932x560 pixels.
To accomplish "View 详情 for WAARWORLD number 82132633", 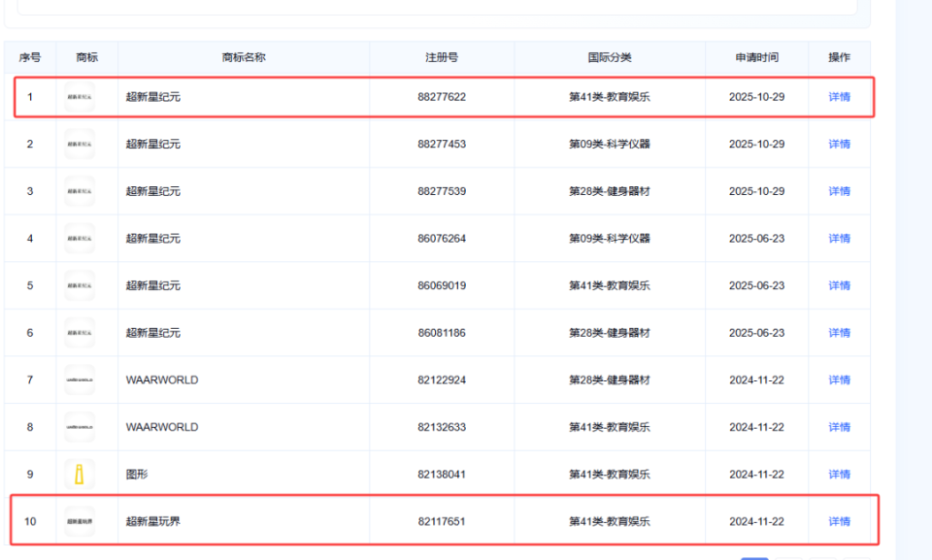I will point(839,427).
